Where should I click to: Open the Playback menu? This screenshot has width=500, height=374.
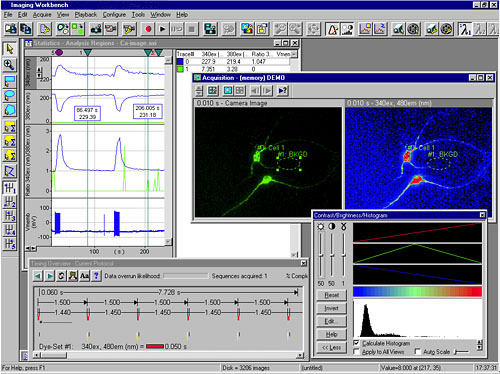click(x=85, y=15)
